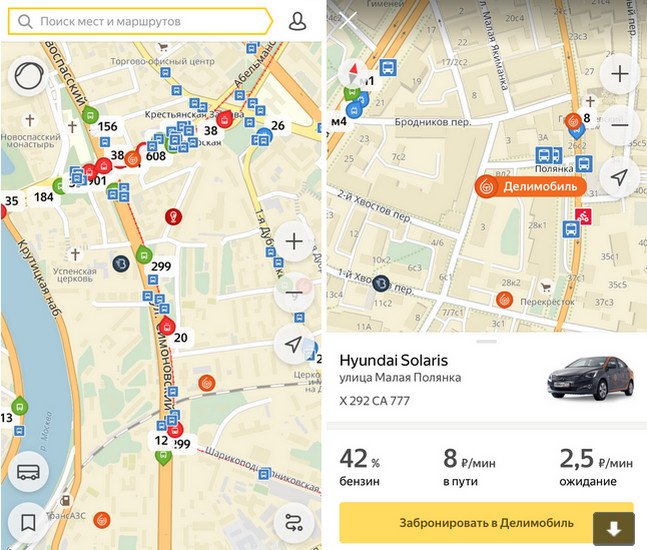The image size is (647, 550).
Task: Open the user profile icon
Action: point(297,21)
